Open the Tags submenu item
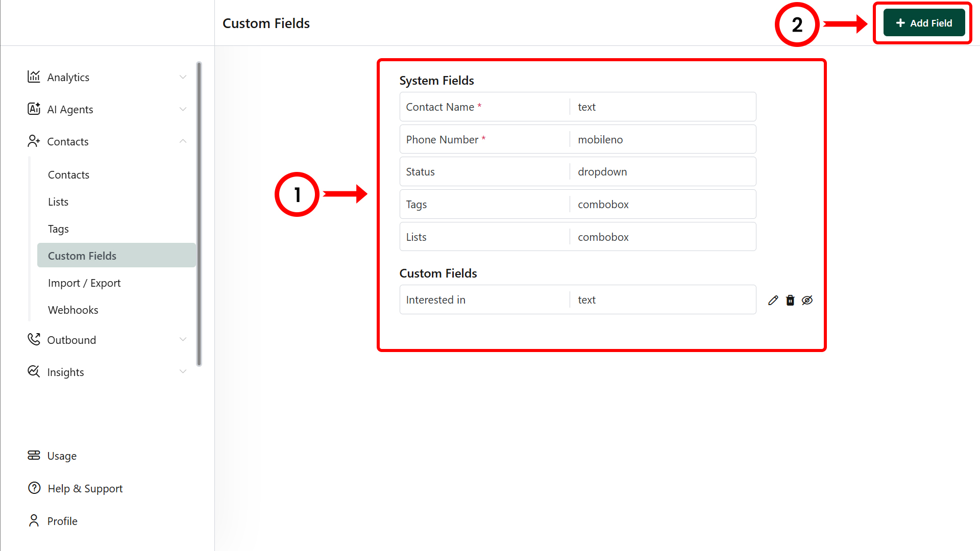This screenshot has width=980, height=551. [x=58, y=229]
